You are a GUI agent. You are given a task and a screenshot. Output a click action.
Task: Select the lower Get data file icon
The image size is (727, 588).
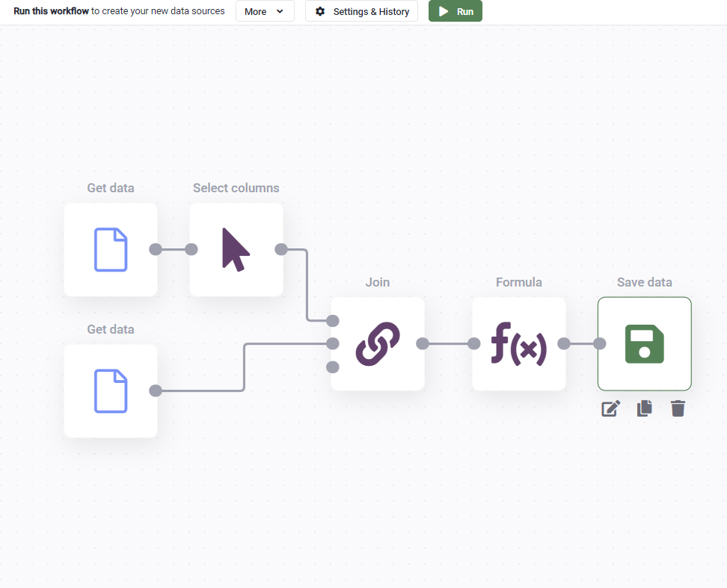coord(111,391)
